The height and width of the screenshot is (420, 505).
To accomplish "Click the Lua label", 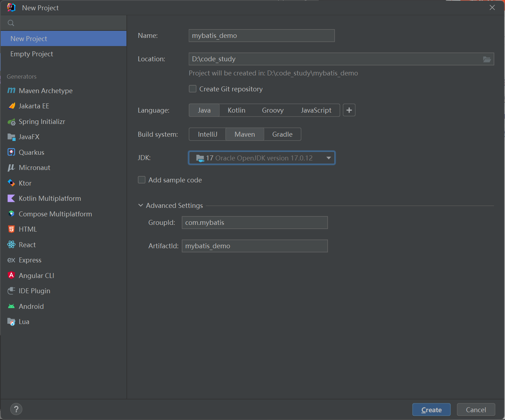I will 24,322.
